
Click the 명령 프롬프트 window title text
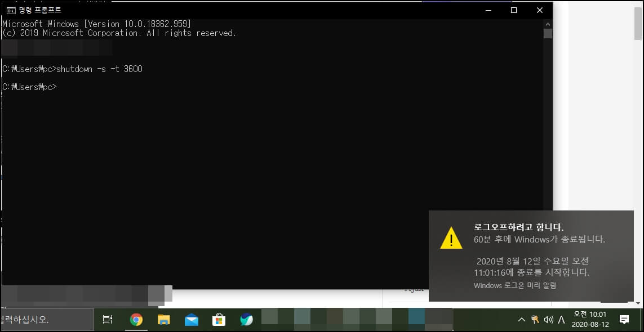[40, 10]
